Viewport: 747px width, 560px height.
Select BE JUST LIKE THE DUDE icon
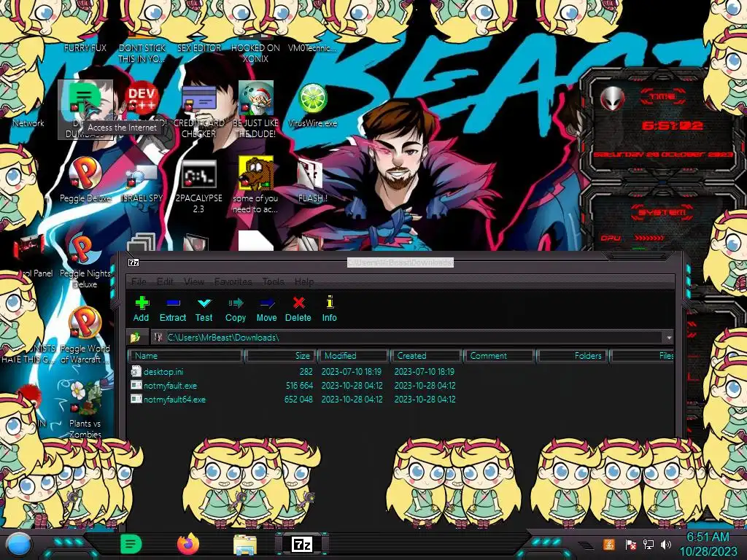tap(256, 111)
